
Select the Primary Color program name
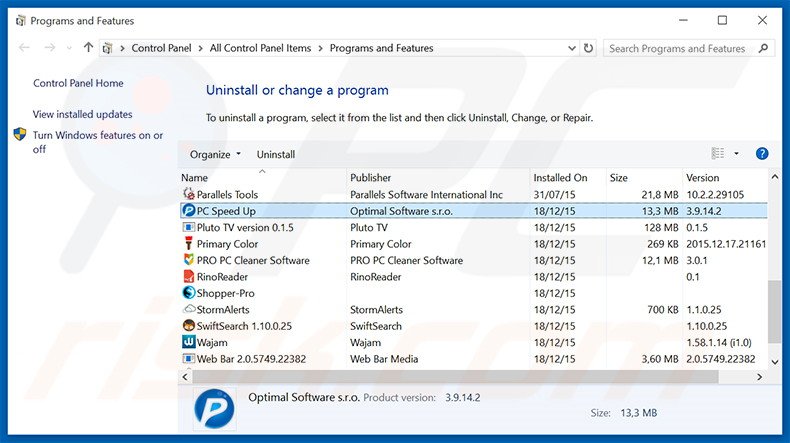coord(227,244)
